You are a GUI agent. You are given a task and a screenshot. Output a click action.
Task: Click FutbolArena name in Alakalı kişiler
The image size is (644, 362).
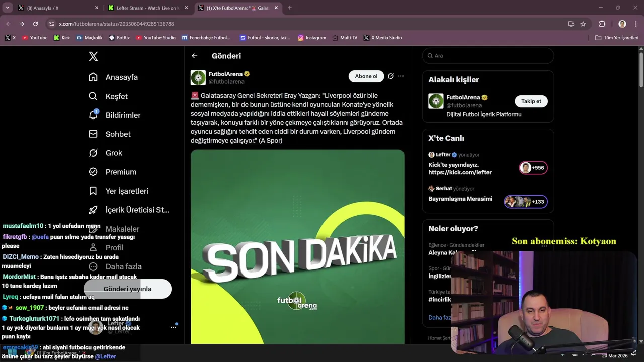coord(463,97)
